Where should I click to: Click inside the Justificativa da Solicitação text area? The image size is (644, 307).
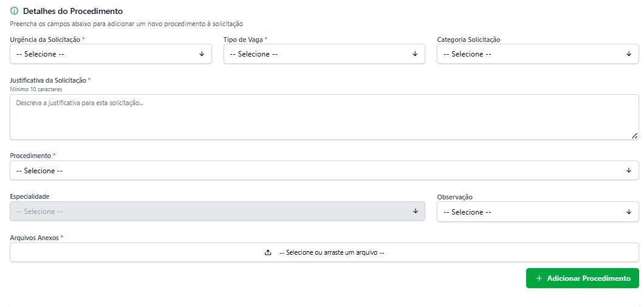click(x=324, y=117)
